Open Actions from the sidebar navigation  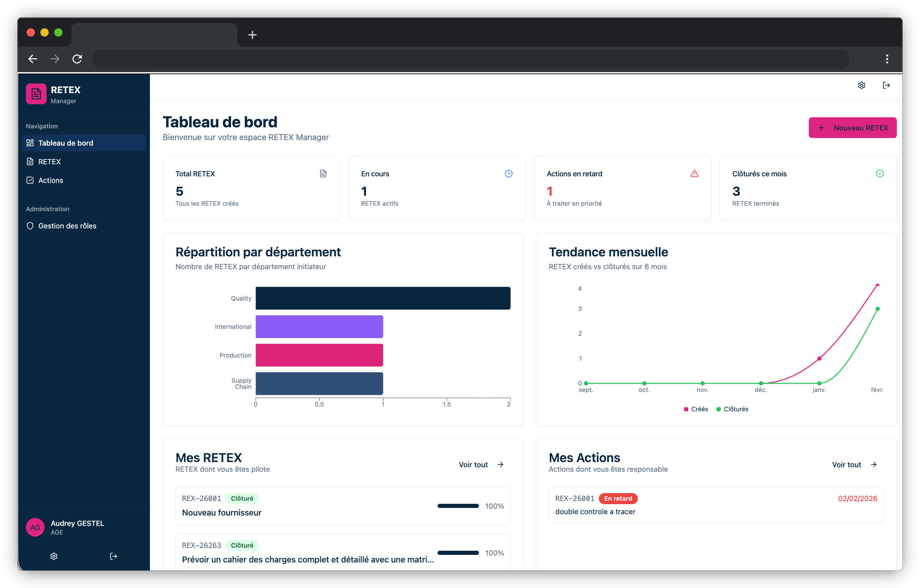[x=50, y=180]
